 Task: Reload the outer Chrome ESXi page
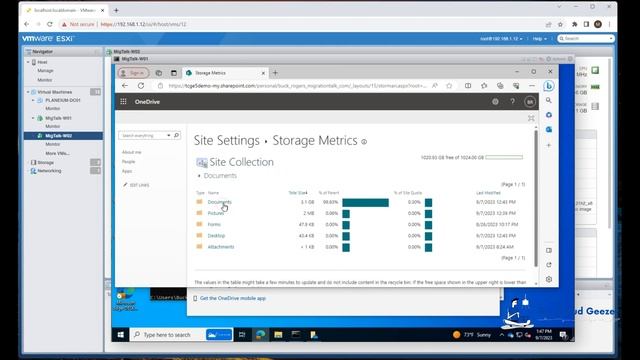(49, 24)
